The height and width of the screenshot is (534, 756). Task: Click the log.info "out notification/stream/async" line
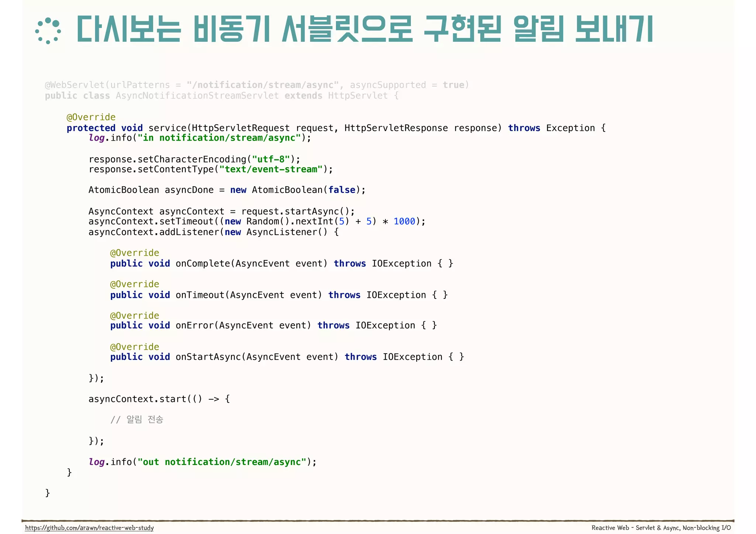pos(202,462)
